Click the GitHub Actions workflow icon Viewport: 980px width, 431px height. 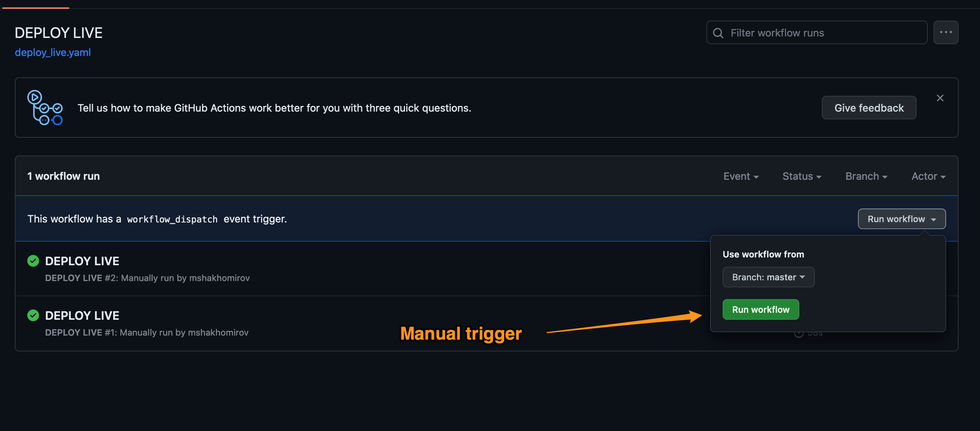(x=45, y=108)
